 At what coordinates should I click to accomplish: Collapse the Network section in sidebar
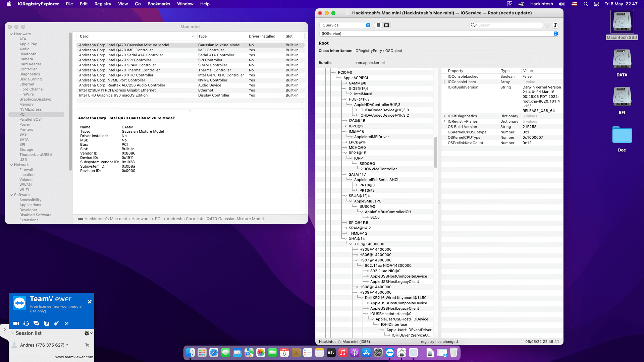pos(11,165)
